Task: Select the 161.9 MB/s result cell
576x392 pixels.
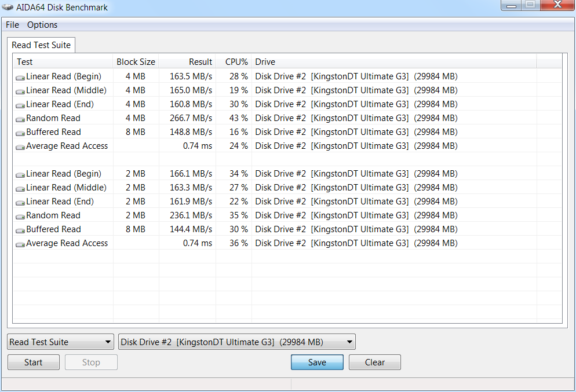Action: coord(191,202)
